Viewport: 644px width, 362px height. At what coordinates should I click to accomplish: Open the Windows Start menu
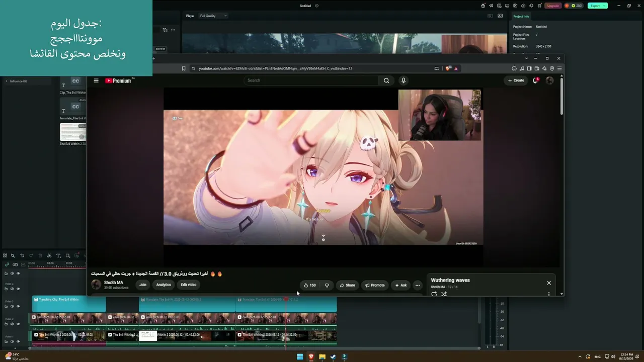300,357
